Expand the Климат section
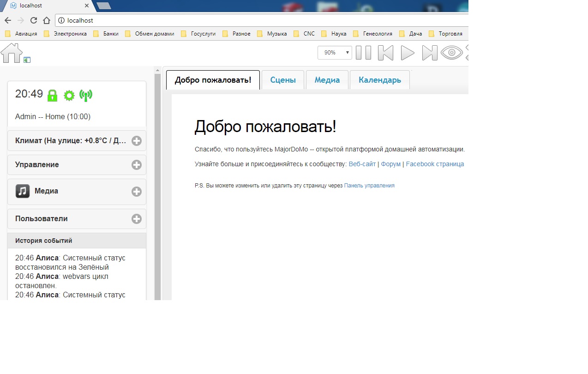 coord(136,141)
